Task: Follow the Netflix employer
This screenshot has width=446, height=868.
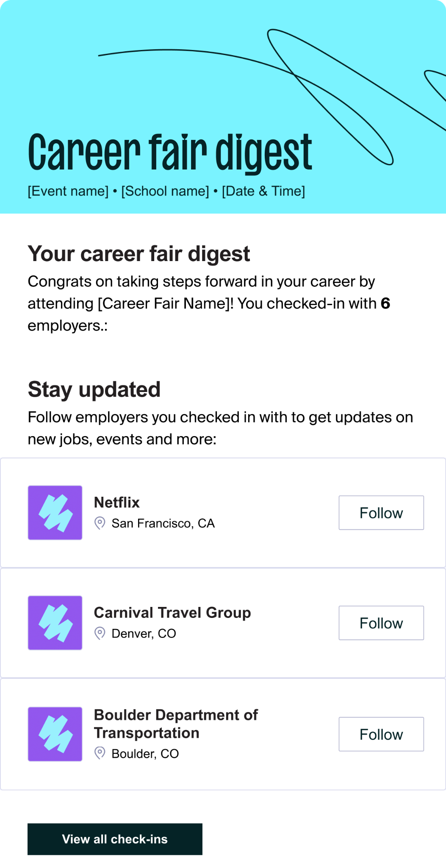Action: [x=381, y=512]
